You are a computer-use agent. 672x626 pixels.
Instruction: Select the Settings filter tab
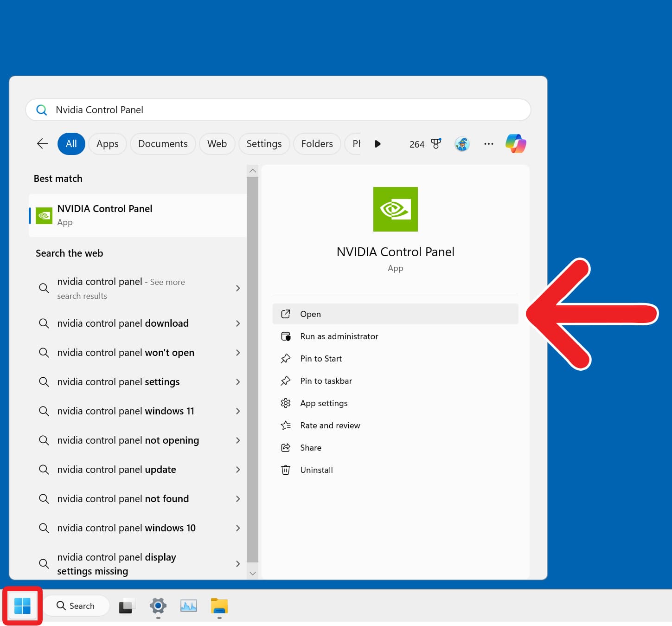click(x=264, y=144)
